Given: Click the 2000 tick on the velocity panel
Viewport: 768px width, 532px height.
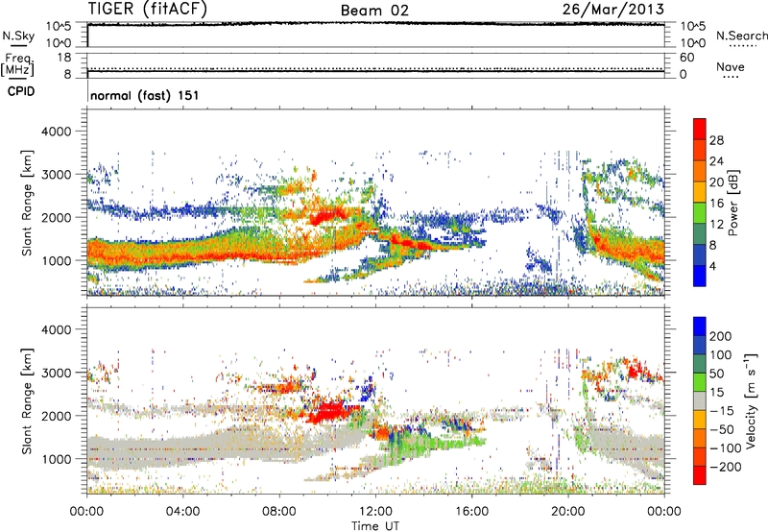Looking at the screenshot, I should [56, 416].
